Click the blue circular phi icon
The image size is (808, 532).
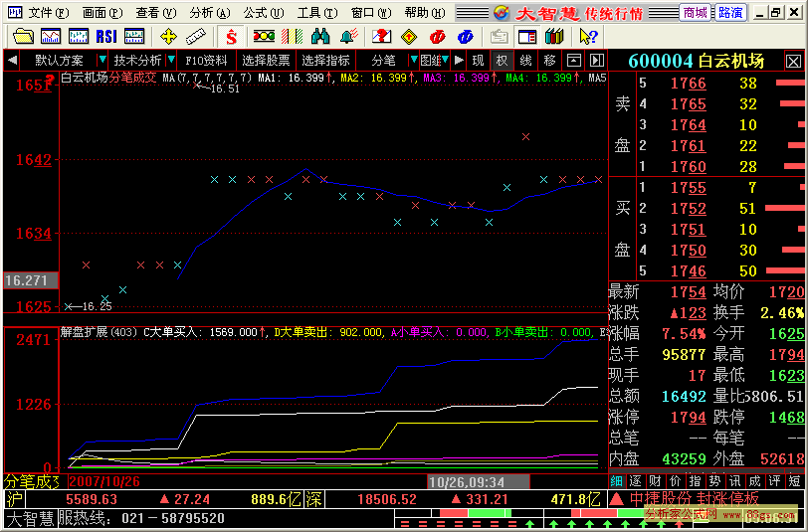tap(465, 37)
